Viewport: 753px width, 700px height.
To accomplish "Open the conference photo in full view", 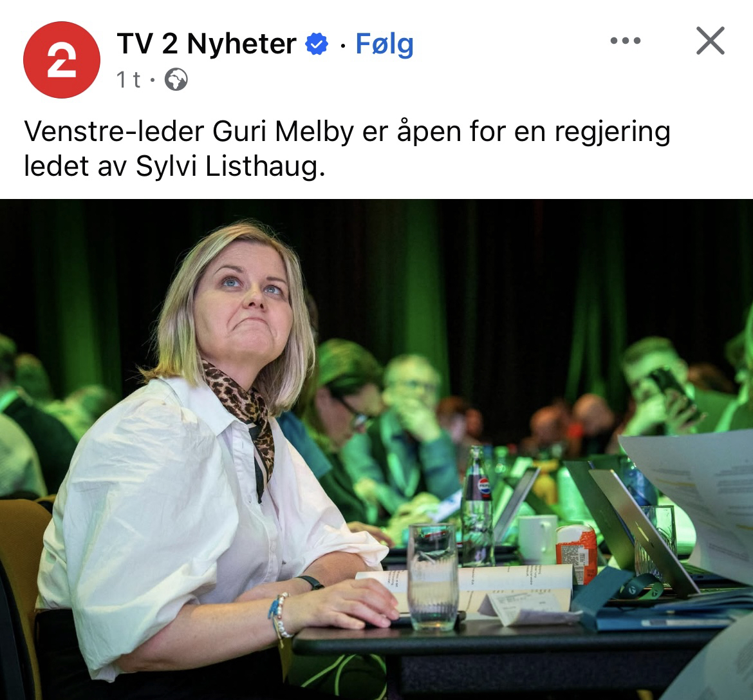I will click(x=376, y=449).
